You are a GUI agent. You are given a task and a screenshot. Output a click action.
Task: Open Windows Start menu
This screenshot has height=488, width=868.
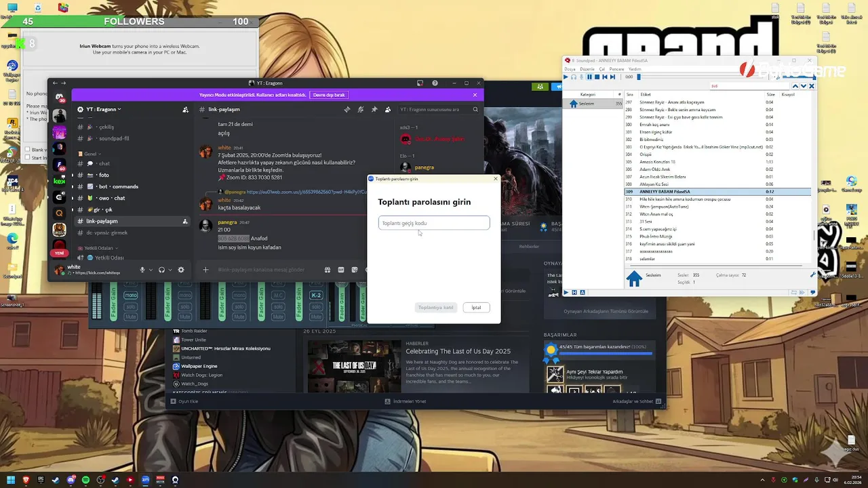click(12, 480)
